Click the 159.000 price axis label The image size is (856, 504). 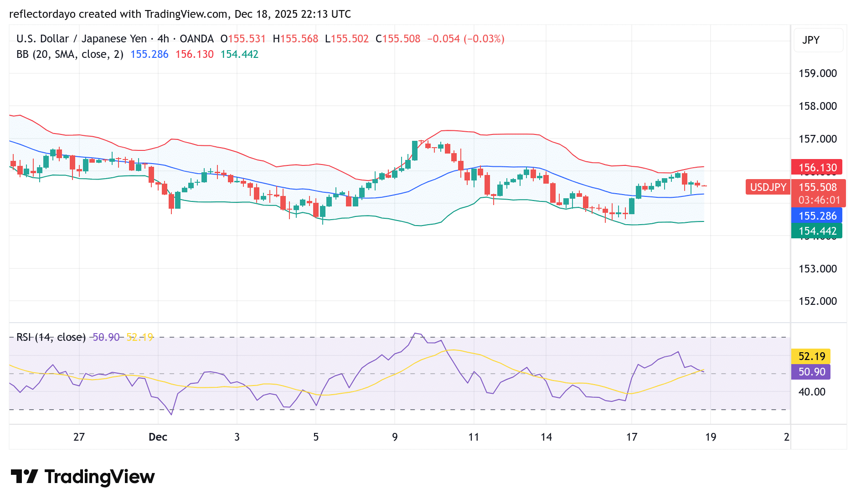(x=818, y=73)
